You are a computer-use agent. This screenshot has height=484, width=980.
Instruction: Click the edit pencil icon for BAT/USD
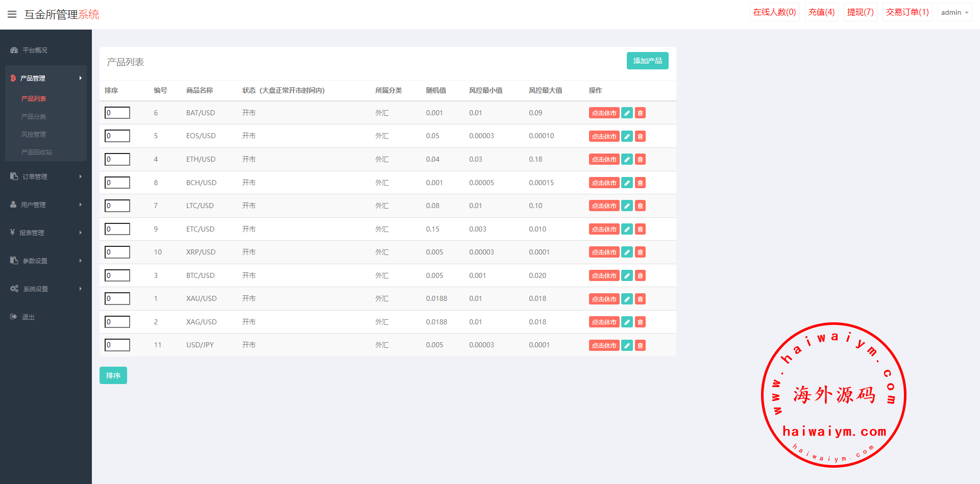(627, 113)
